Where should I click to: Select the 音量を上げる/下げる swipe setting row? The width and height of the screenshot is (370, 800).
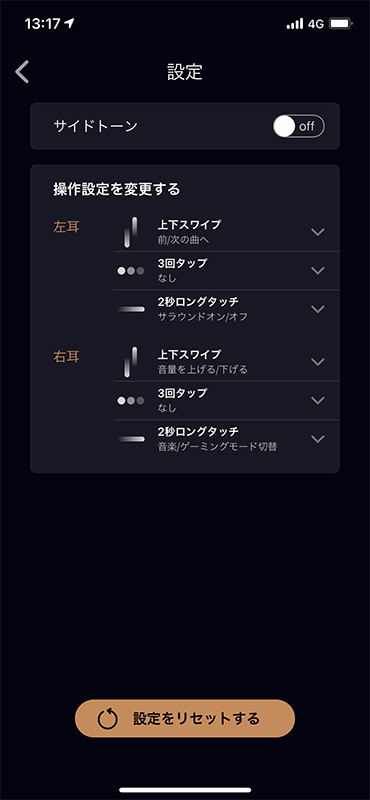pos(227,362)
